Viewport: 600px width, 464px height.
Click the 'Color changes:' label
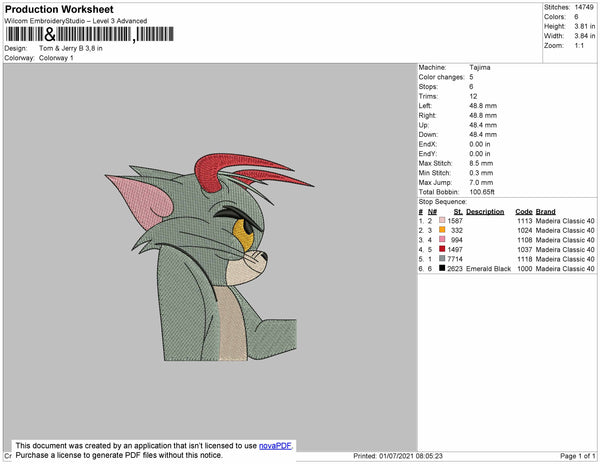coord(441,77)
